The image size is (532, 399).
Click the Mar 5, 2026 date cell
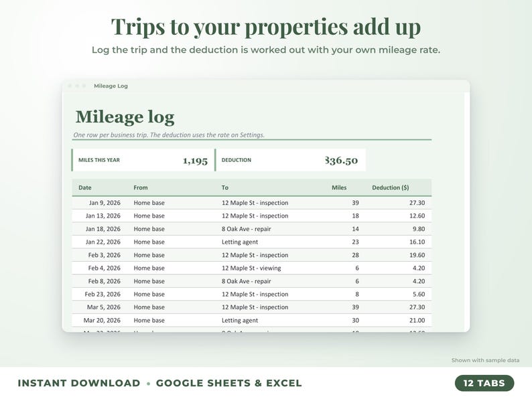[x=103, y=307]
